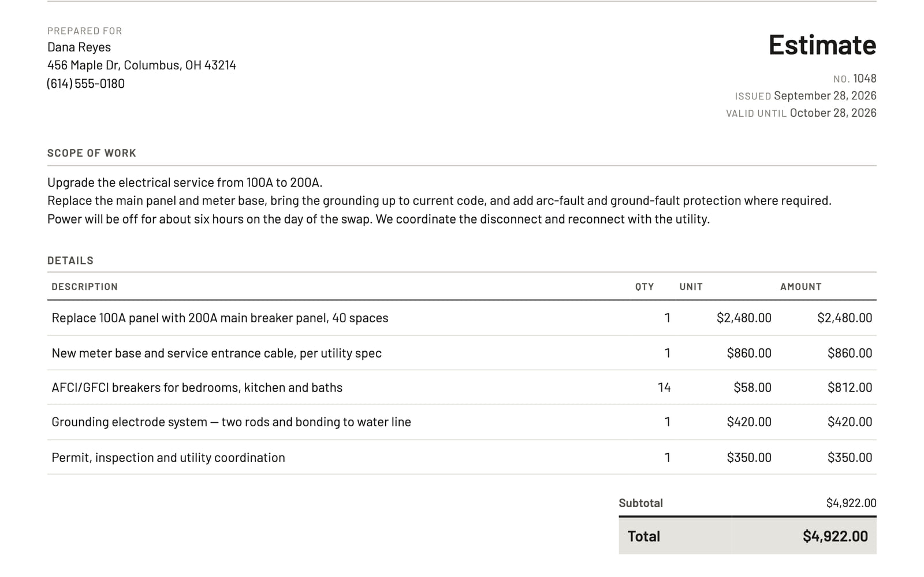This screenshot has height=577, width=924.
Task: Click the $2,480.00 unit price for panel
Action: [x=744, y=318]
